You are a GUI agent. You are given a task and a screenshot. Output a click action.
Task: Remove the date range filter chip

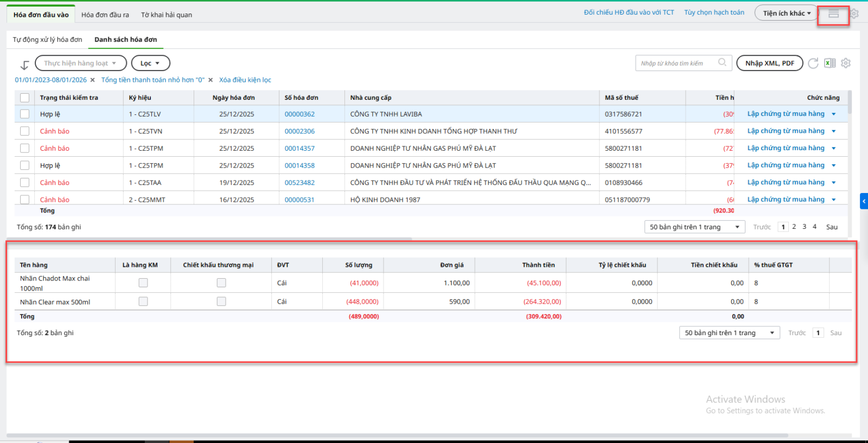coord(93,80)
